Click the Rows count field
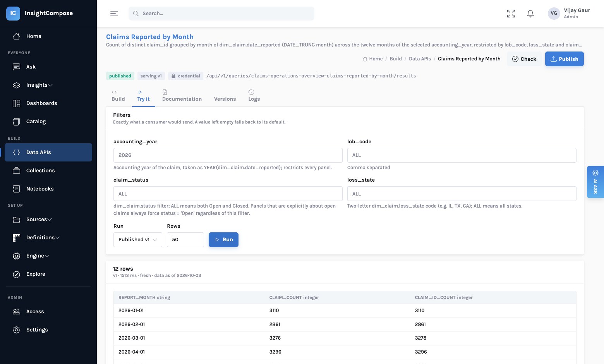This screenshot has height=364, width=604. coord(185,240)
